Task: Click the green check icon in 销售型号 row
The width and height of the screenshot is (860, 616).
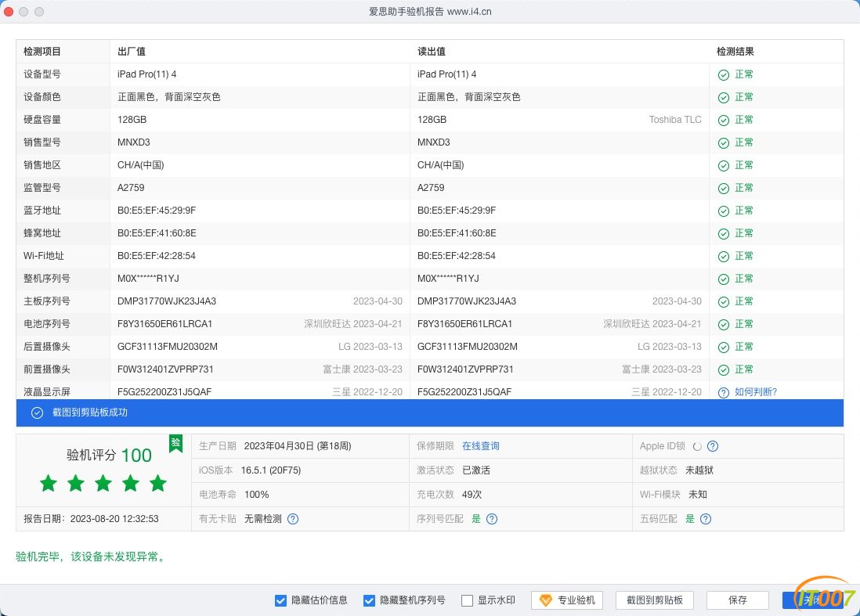Action: pos(724,143)
